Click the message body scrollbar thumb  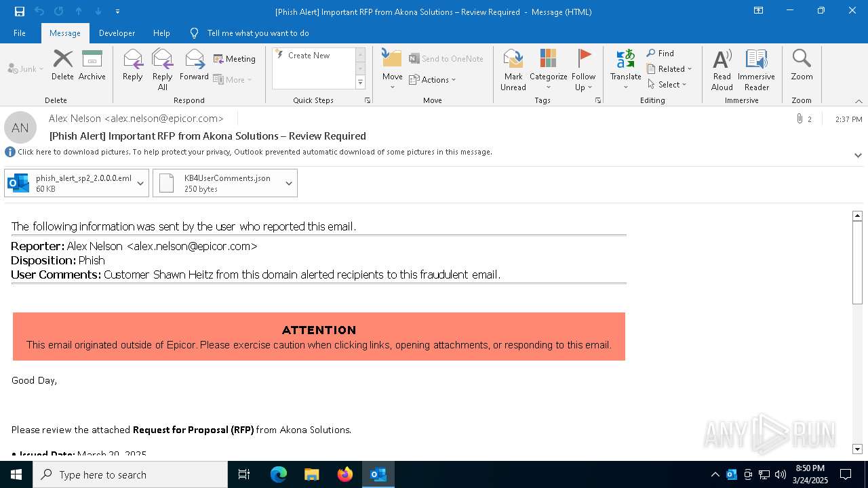click(x=857, y=263)
